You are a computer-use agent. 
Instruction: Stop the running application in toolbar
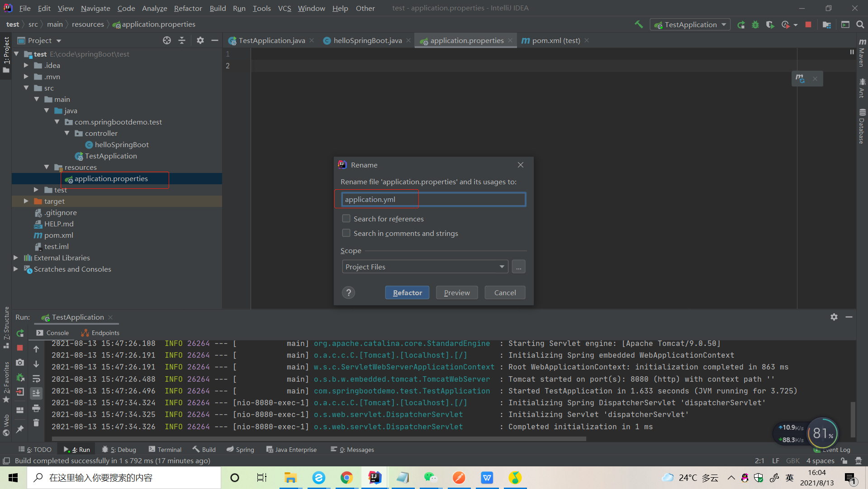click(808, 24)
